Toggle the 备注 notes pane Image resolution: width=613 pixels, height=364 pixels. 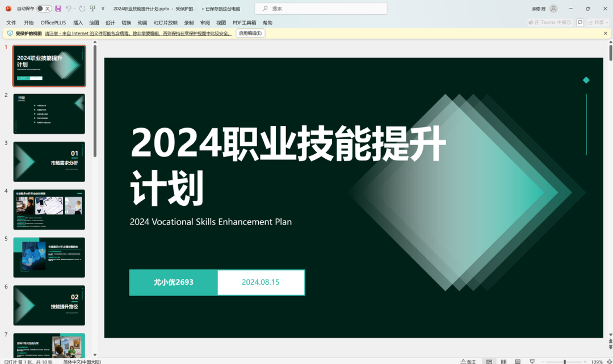(x=468, y=362)
